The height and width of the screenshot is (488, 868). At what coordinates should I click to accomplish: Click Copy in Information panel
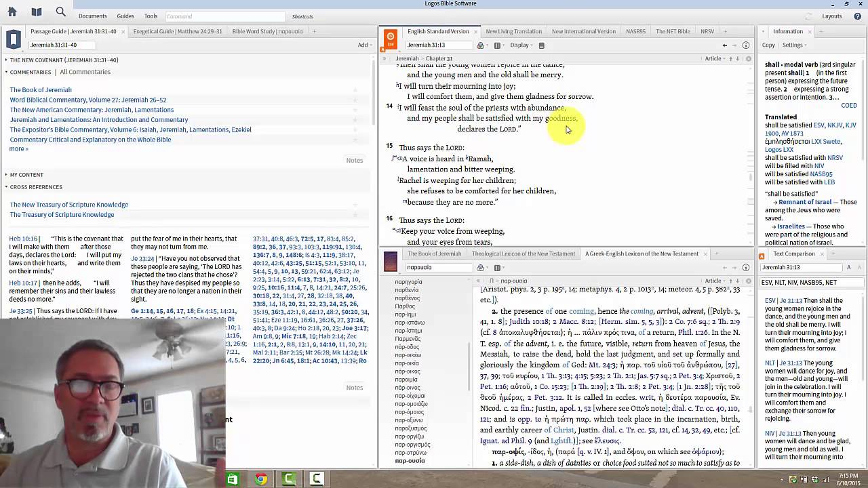(768, 45)
